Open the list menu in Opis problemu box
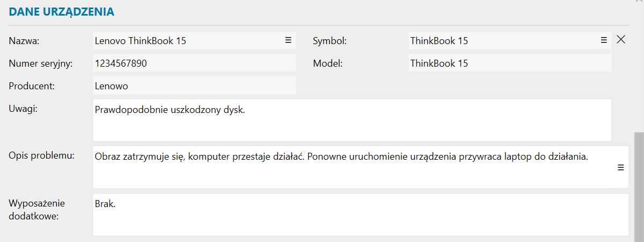 click(621, 167)
